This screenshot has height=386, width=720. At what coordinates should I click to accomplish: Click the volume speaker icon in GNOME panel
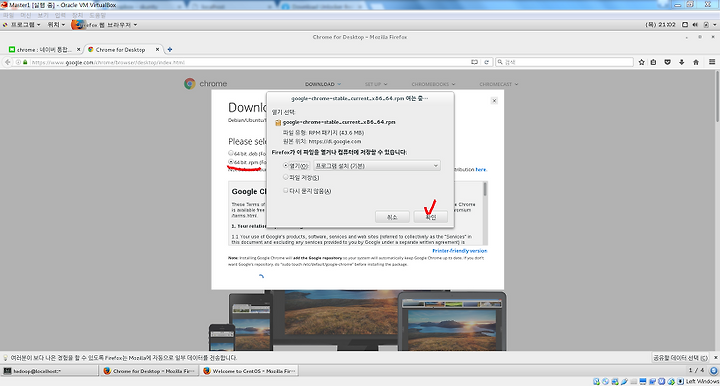[x=695, y=25]
